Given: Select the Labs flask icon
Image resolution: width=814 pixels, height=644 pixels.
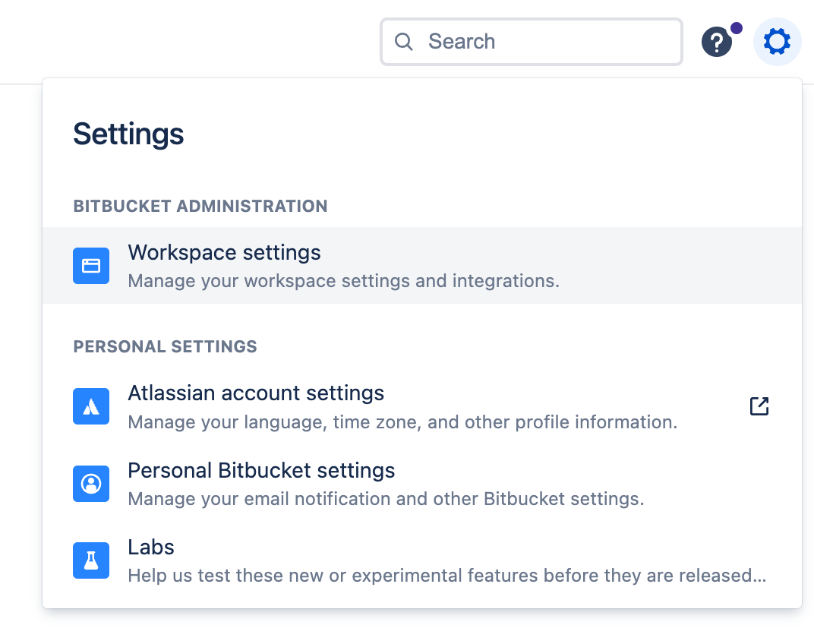Looking at the screenshot, I should coord(91,560).
